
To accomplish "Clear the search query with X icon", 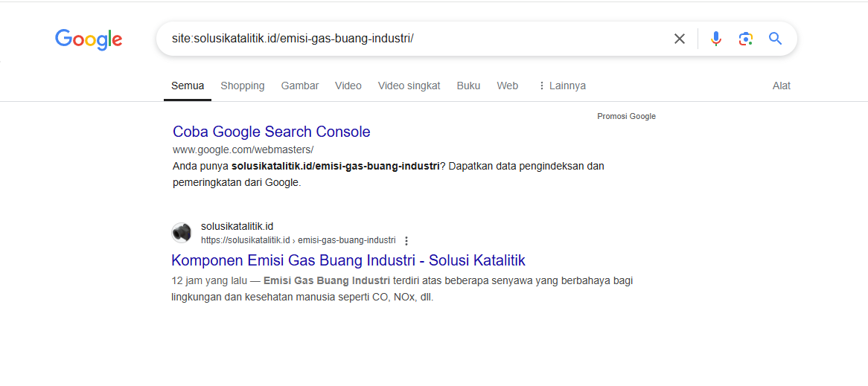I will coord(679,39).
